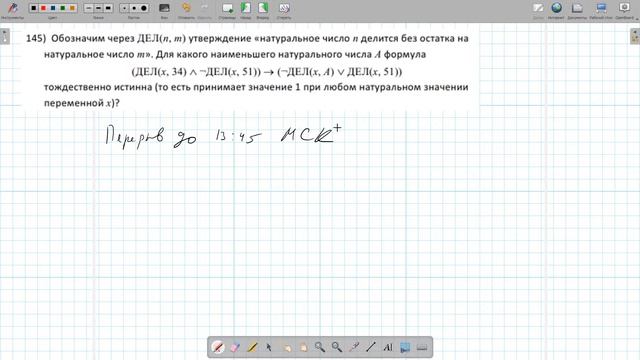640x360 pixels.
Task: Select the Pen tool in stylus palette
Action: click(x=218, y=347)
